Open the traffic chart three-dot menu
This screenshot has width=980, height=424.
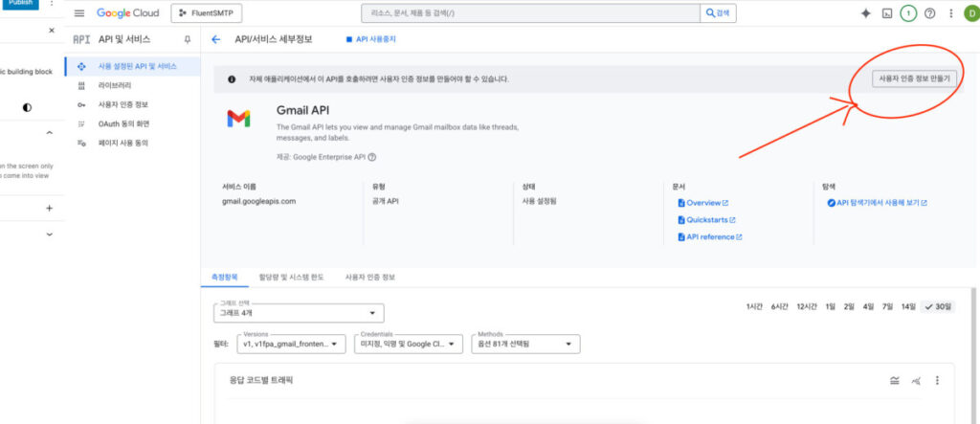click(937, 380)
